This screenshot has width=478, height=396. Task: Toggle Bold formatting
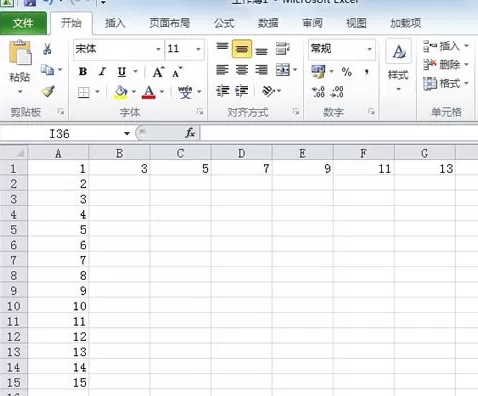click(83, 72)
